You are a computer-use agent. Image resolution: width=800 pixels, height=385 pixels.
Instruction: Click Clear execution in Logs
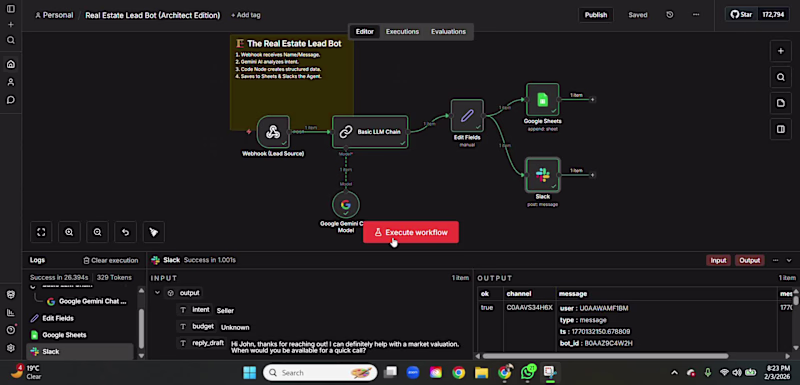[111, 260]
